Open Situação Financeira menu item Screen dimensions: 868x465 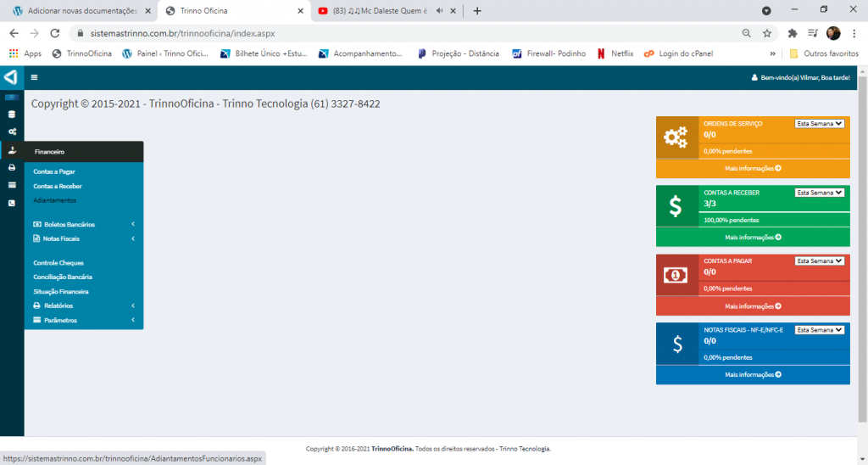click(x=61, y=292)
